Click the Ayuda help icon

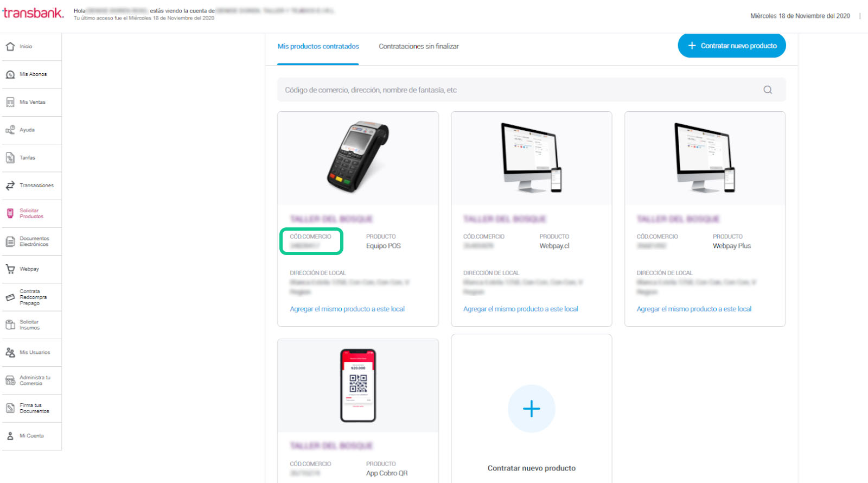pyautogui.click(x=10, y=130)
